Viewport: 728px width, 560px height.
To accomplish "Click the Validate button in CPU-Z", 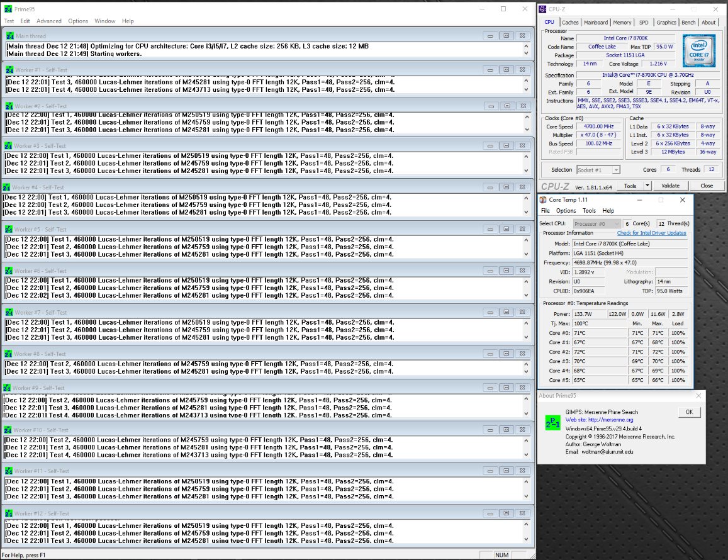I will click(x=670, y=186).
